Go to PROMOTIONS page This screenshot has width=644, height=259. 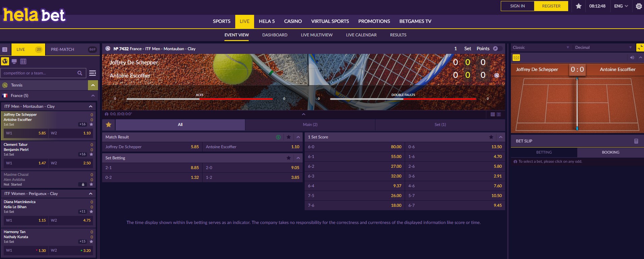(x=374, y=21)
